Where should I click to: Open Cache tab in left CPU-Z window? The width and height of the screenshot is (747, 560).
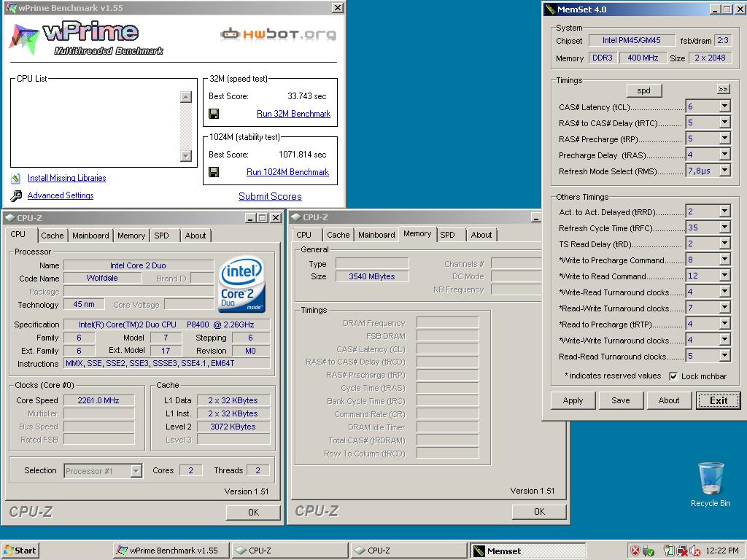(x=53, y=236)
